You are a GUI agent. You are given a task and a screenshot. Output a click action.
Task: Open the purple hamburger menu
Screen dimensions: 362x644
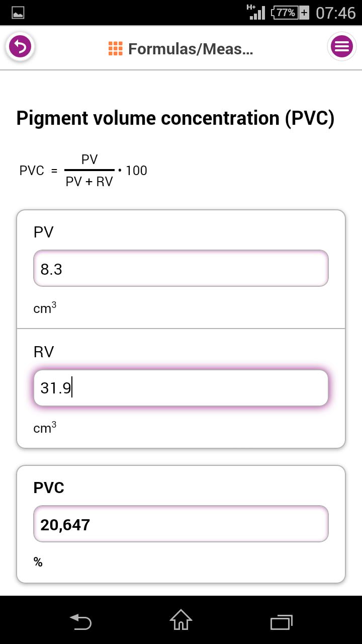pyautogui.click(x=341, y=47)
